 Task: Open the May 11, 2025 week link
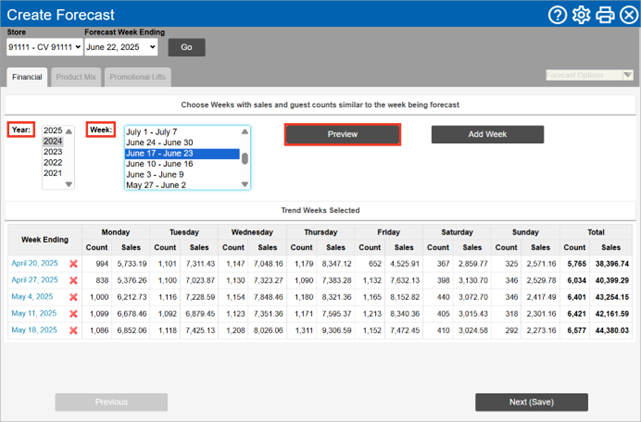pyautogui.click(x=34, y=313)
